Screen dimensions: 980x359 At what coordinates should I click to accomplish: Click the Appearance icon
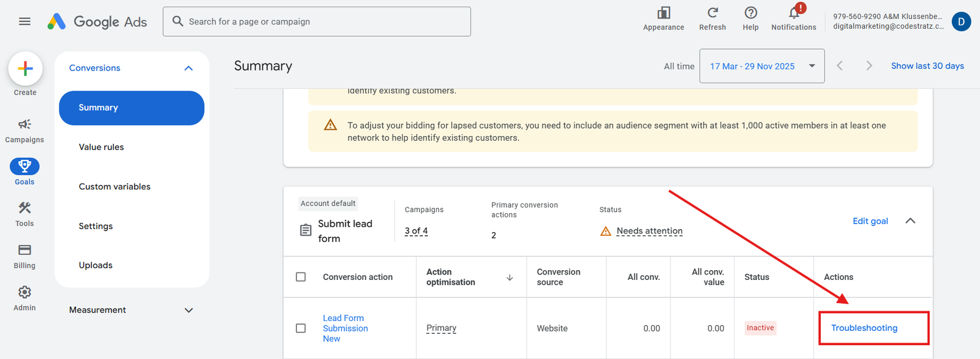coord(663,13)
